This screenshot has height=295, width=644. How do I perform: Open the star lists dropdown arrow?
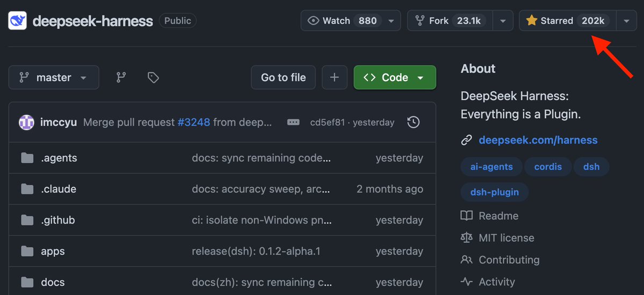coord(626,20)
